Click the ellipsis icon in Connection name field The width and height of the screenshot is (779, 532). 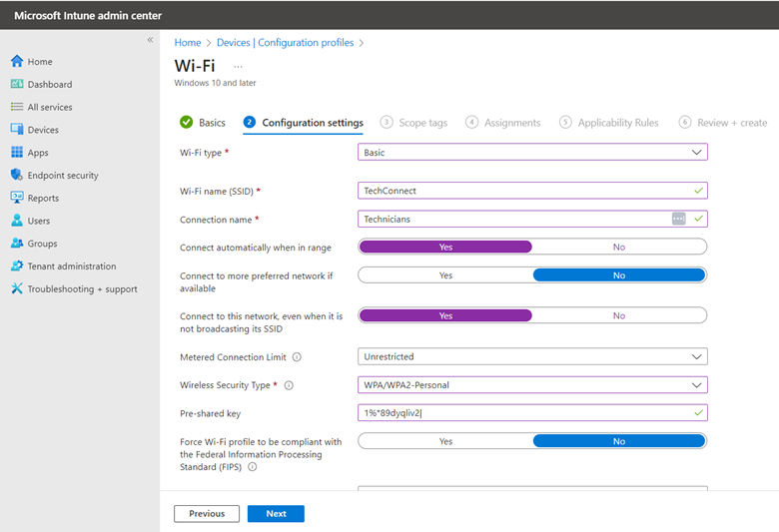(679, 219)
